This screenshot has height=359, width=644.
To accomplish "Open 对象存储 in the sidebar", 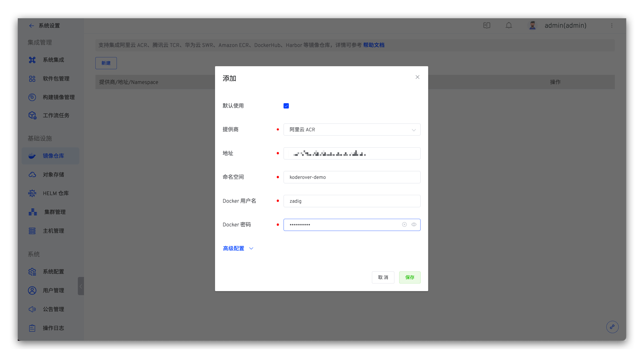I will [53, 174].
